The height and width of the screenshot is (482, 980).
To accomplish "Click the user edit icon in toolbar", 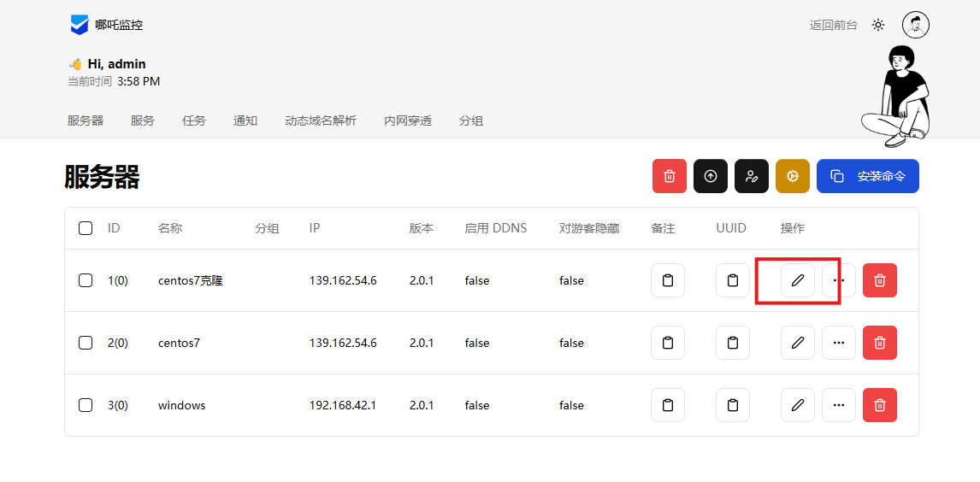I will [x=752, y=176].
